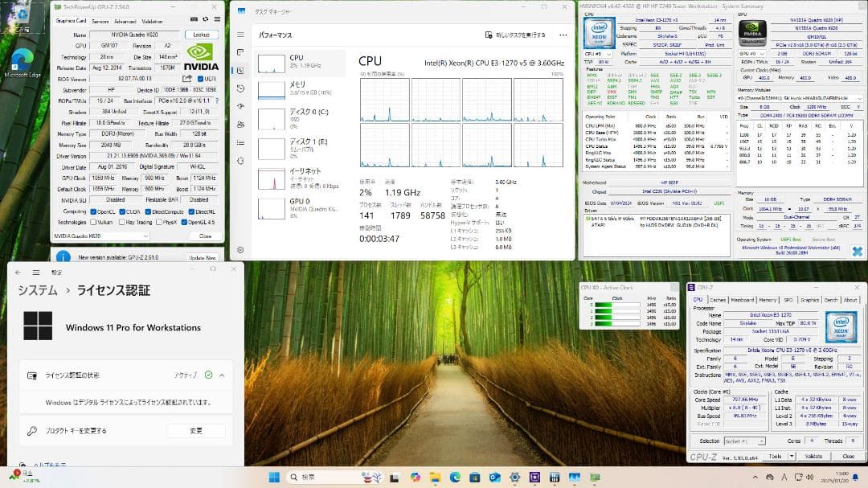Uncheck OpenCL computing support in GPU-Z
This screenshot has width=868, height=488.
point(93,211)
